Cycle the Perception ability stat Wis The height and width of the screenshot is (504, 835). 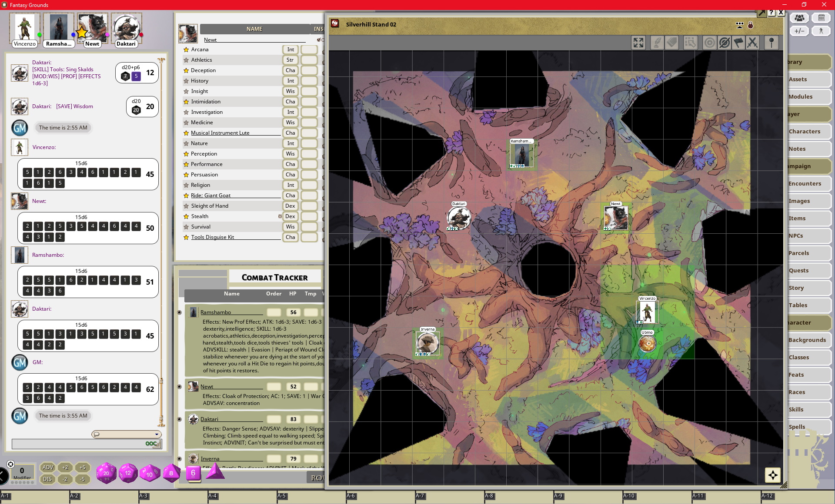(x=290, y=154)
